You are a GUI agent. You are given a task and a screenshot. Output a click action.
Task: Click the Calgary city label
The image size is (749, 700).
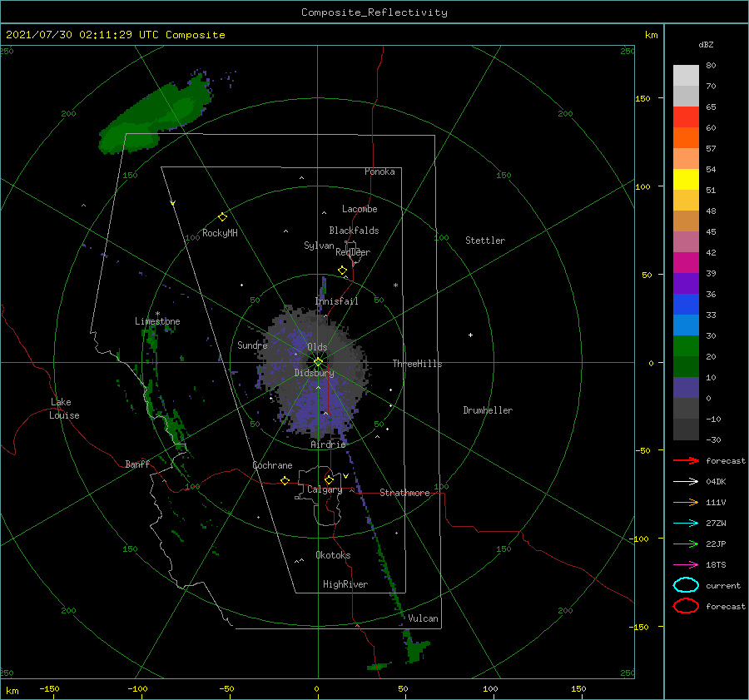click(x=325, y=489)
